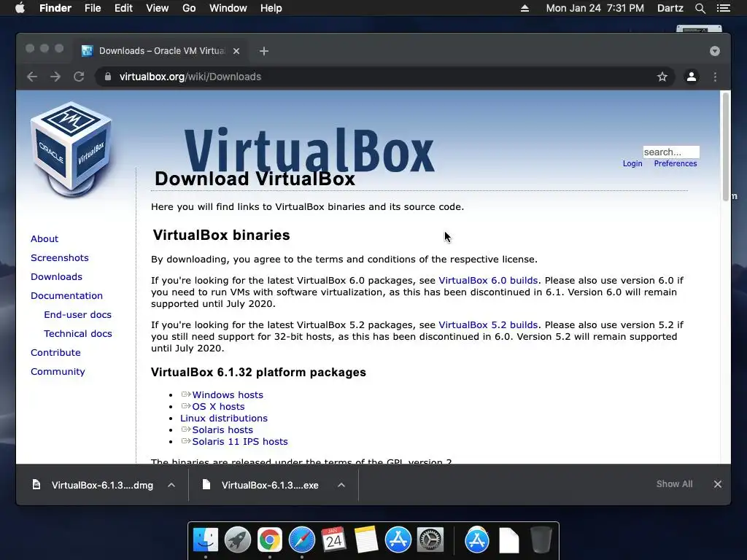Screen dimensions: 747x560
Task: Click Show All downloads
Action: 674,484
